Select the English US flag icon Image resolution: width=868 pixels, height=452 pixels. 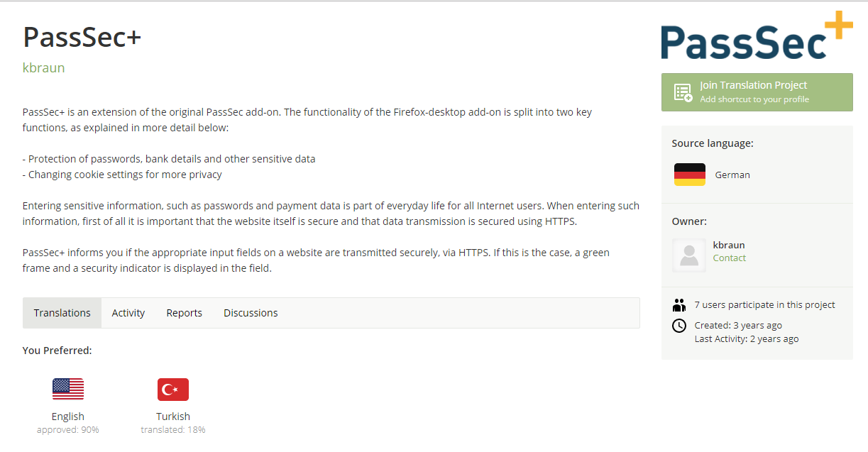pos(68,389)
